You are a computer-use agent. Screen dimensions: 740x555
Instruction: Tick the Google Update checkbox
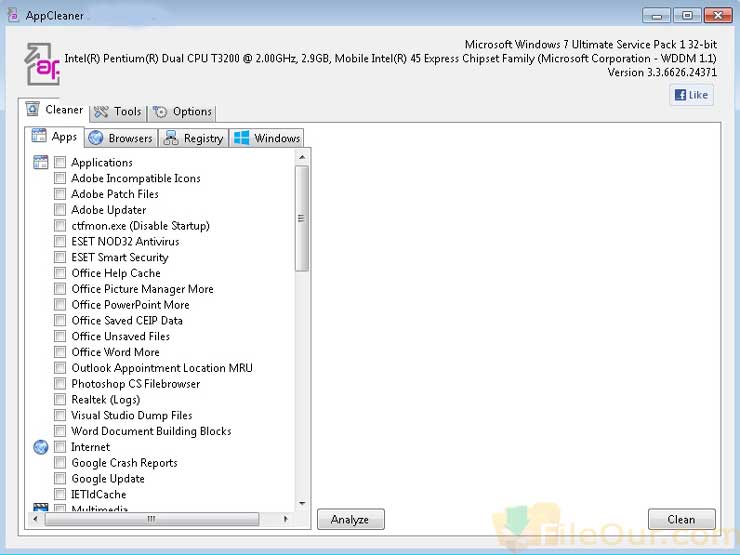[x=60, y=479]
